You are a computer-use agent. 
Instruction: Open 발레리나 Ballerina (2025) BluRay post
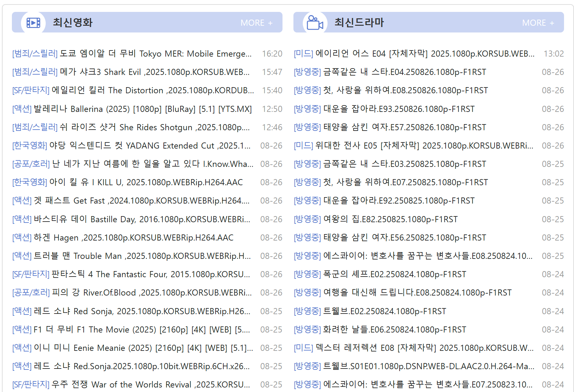[143, 109]
